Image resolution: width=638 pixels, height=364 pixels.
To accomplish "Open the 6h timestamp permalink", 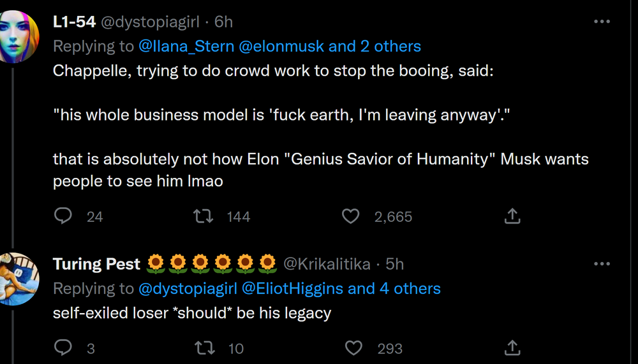I will click(x=223, y=22).
